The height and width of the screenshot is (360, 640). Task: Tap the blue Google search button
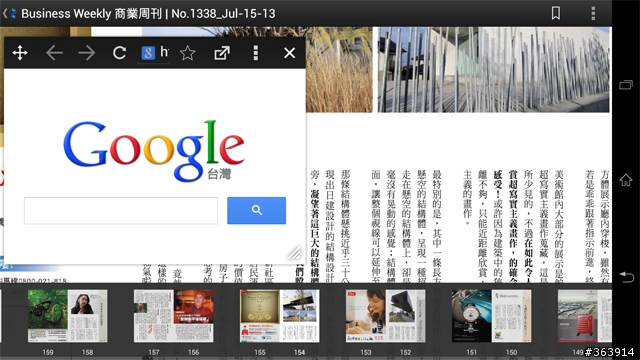256,211
